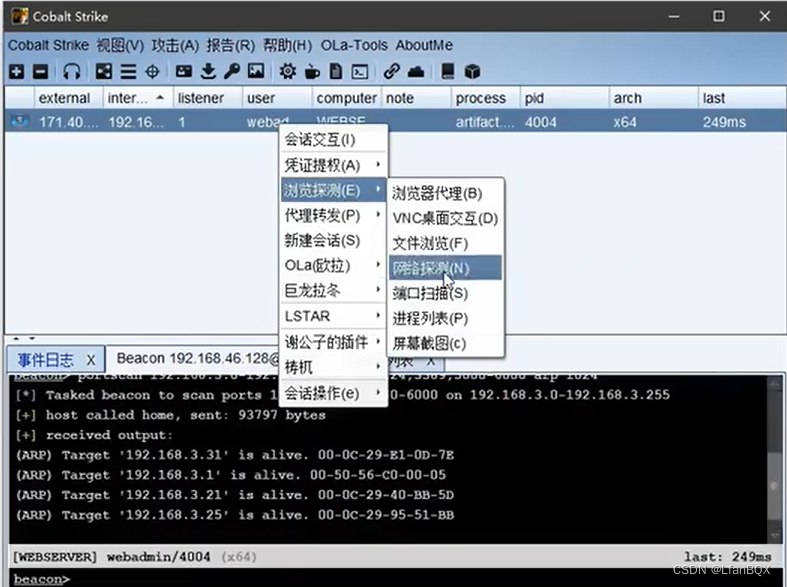Select 屏幕截图(c) in submenu
The width and height of the screenshot is (787, 587).
coord(445,343)
